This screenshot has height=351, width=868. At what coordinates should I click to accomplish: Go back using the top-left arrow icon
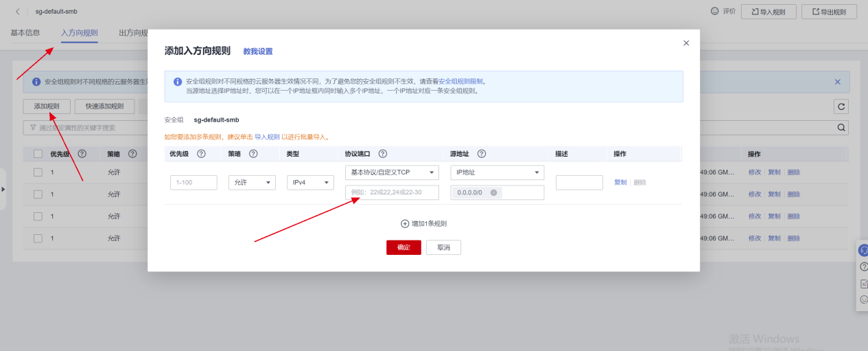point(17,12)
